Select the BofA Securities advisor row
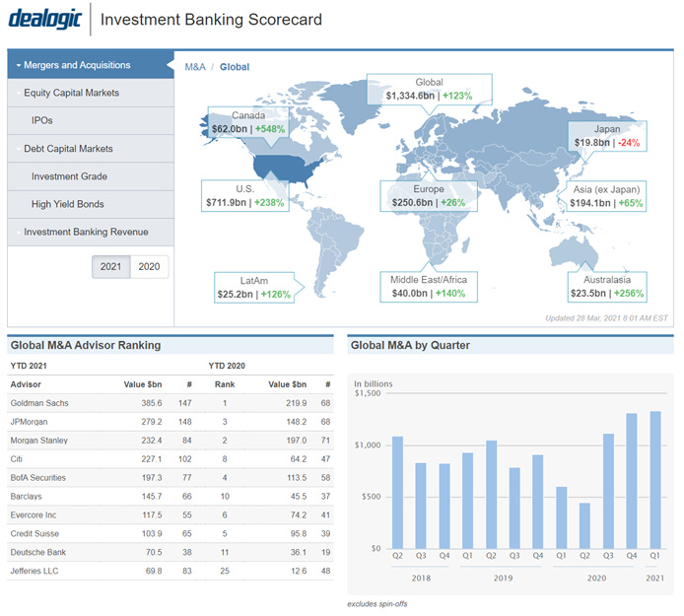This screenshot has width=684, height=616. (171, 478)
